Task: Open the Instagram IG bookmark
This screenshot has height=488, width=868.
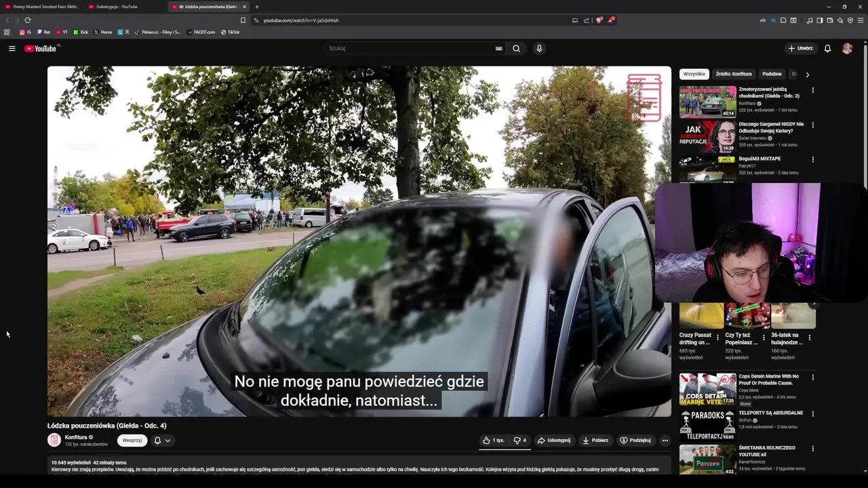Action: [25, 32]
